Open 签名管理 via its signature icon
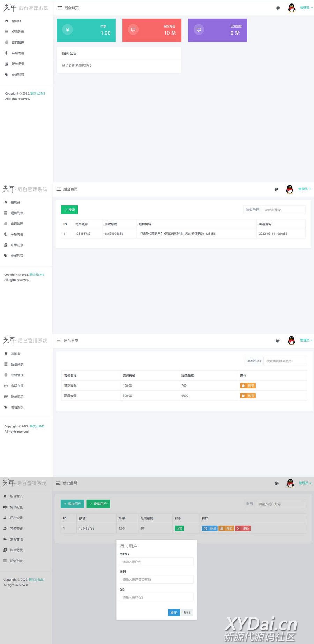Image resolution: width=314 pixels, height=644 pixels. pos(5,529)
